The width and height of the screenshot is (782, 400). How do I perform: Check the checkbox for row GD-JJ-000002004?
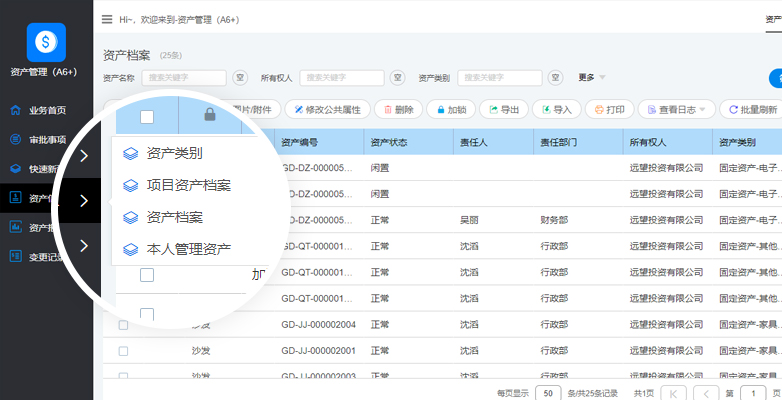tap(123, 325)
